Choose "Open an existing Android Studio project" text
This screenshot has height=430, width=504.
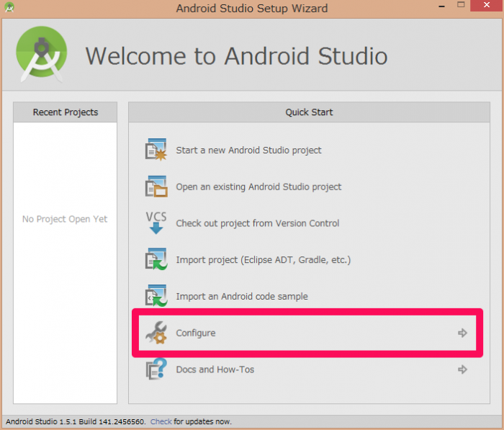tap(258, 187)
